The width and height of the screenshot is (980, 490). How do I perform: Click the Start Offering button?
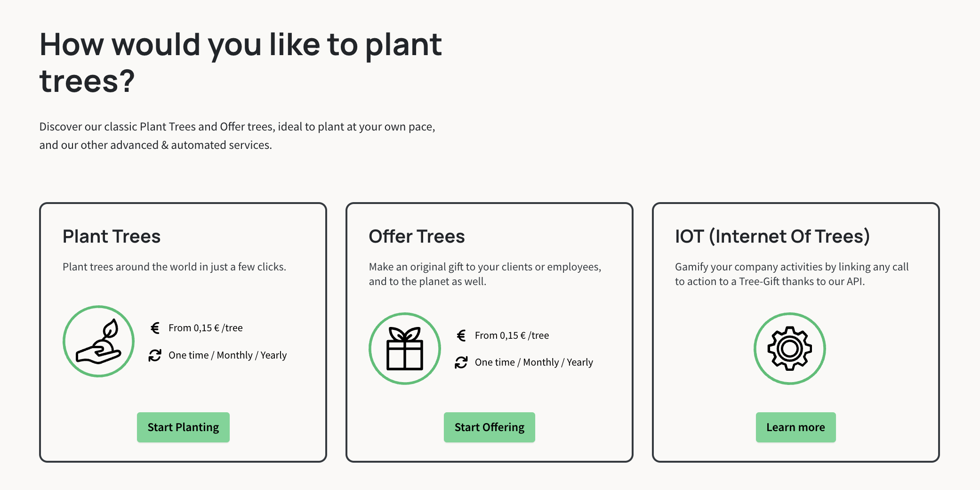pyautogui.click(x=490, y=427)
